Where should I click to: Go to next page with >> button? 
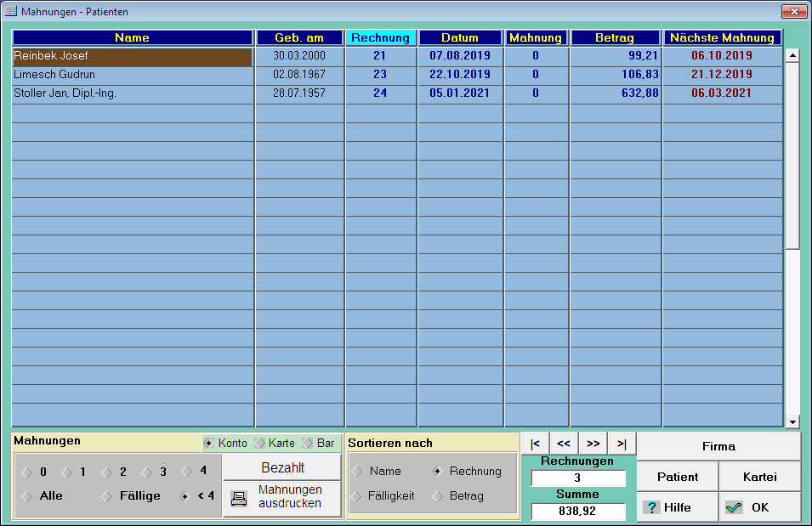[593, 444]
